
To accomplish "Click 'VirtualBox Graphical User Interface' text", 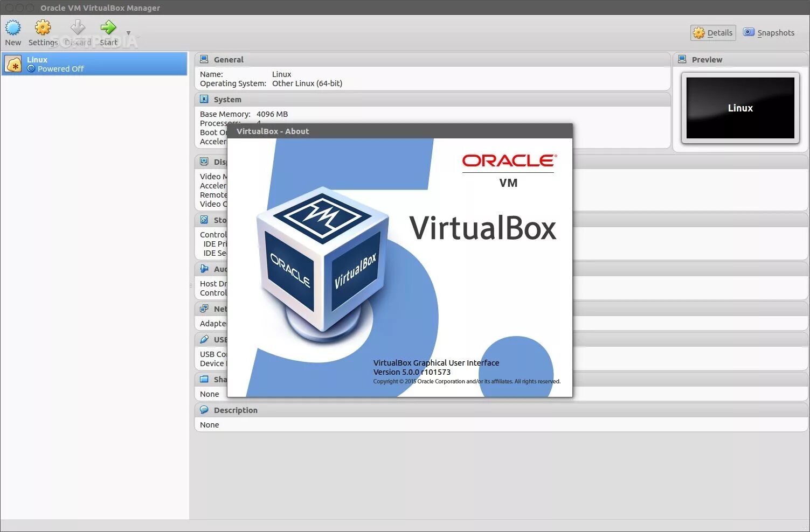I will click(x=436, y=363).
